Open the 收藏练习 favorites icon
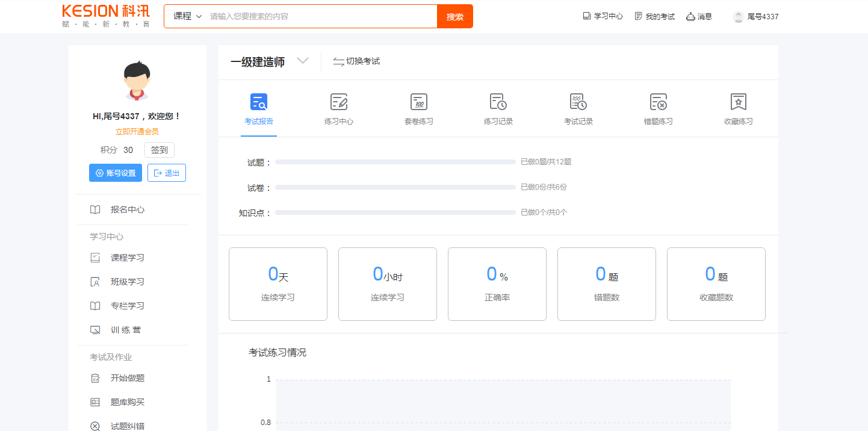Image resolution: width=868 pixels, height=431 pixels. [x=738, y=102]
